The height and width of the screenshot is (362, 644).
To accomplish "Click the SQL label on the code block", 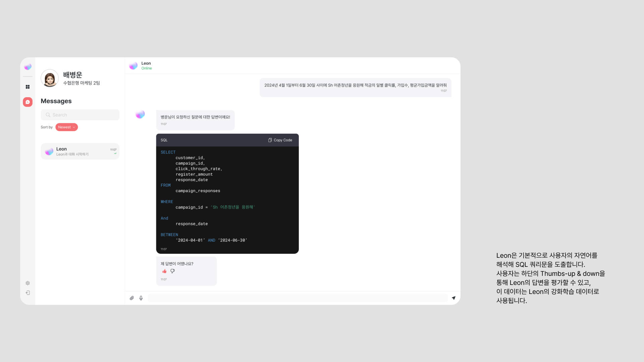I will (164, 140).
